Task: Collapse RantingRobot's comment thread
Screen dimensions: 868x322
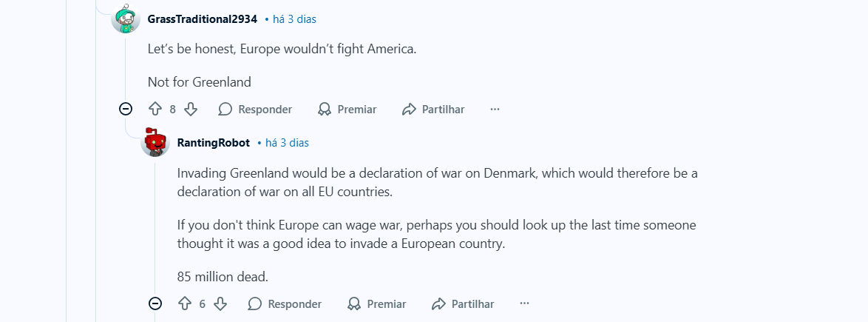Action: [155, 303]
